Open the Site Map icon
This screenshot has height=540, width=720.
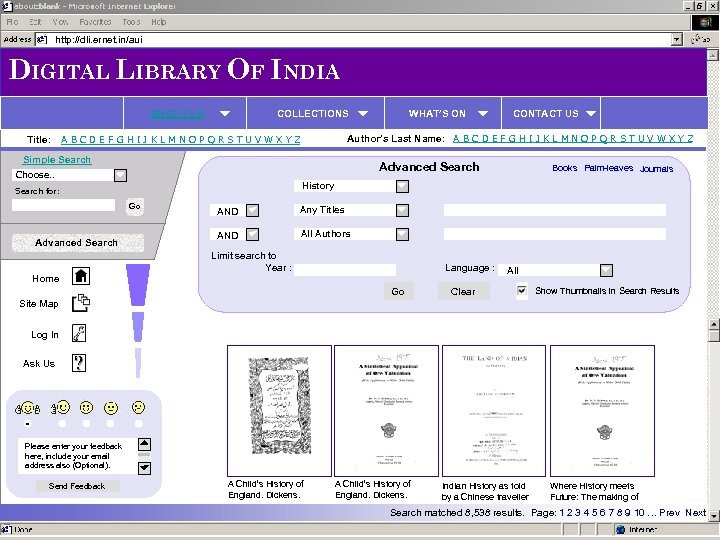coord(81,303)
